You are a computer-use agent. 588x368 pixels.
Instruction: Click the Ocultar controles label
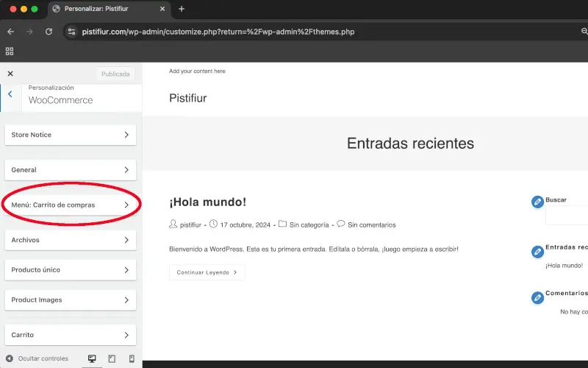point(43,358)
